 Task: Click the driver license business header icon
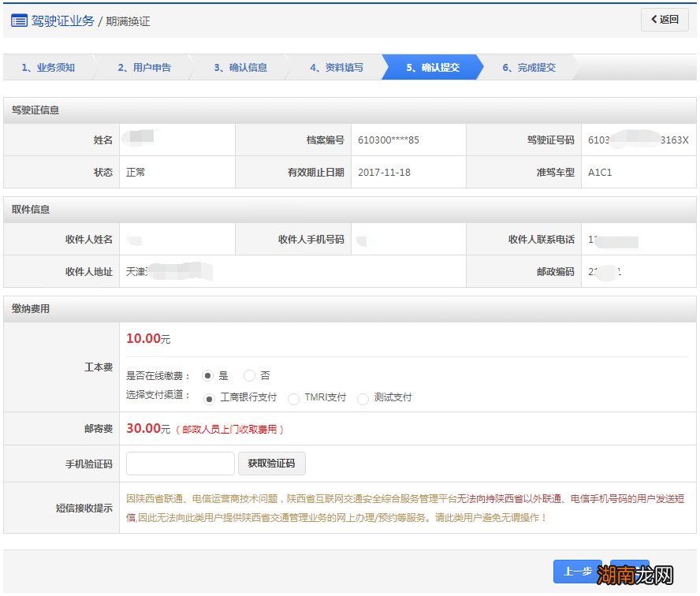coord(17,20)
